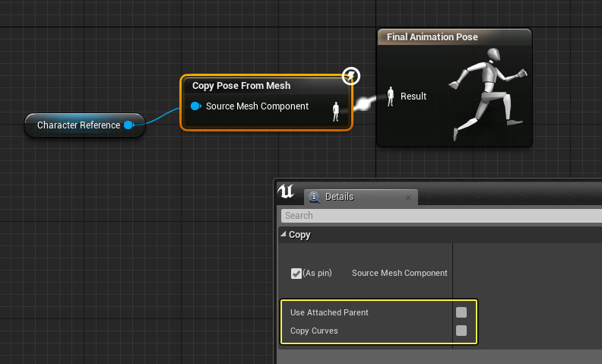Click the running mannequin pose preview

[x=486, y=93]
